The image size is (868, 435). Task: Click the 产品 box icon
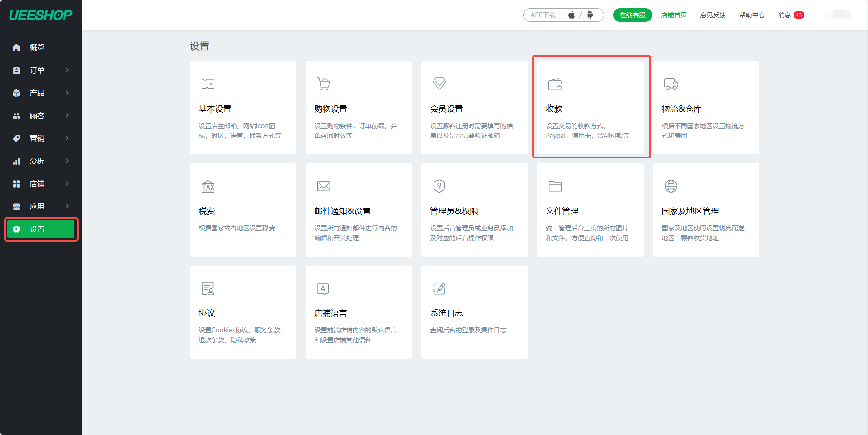pos(16,93)
